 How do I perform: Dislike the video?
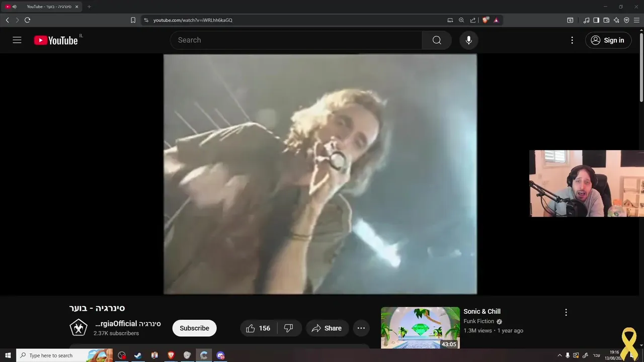tap(289, 328)
